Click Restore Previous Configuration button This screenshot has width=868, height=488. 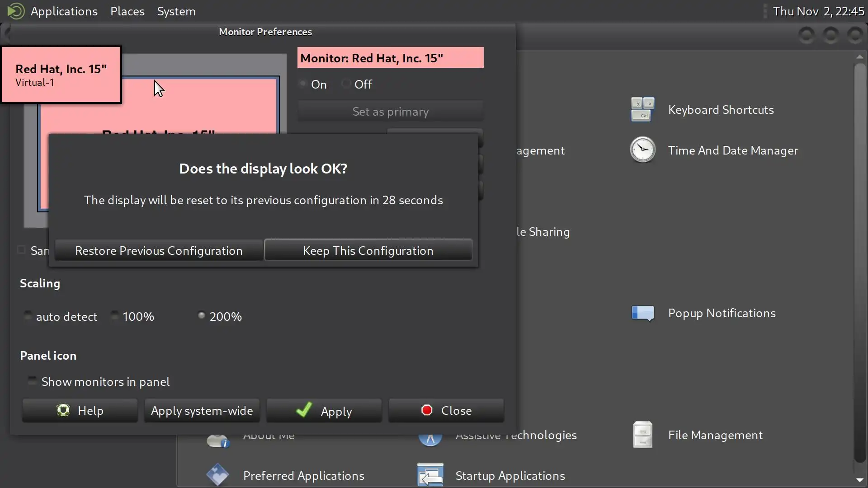159,250
